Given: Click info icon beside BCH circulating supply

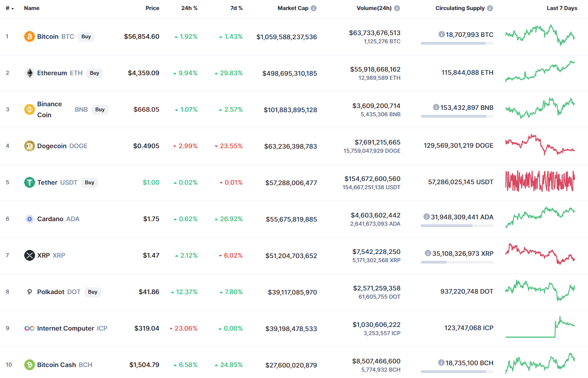Looking at the screenshot, I should coord(441,362).
